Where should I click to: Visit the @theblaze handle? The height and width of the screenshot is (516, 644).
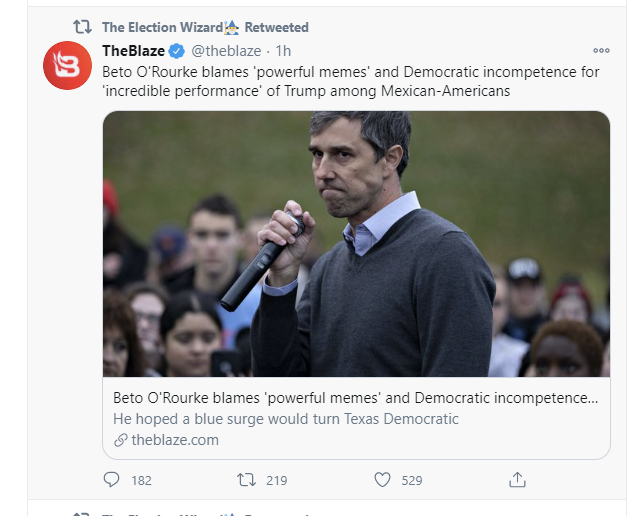pyautogui.click(x=226, y=51)
